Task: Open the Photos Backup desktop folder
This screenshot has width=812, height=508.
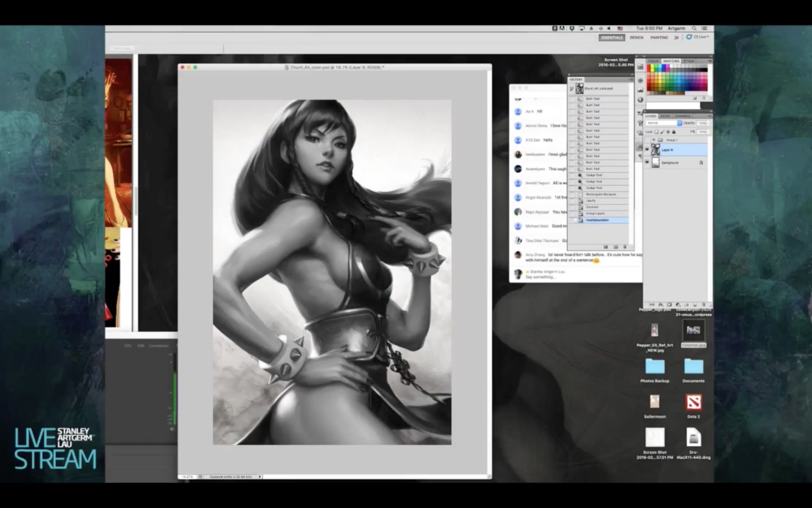Action: (x=655, y=366)
